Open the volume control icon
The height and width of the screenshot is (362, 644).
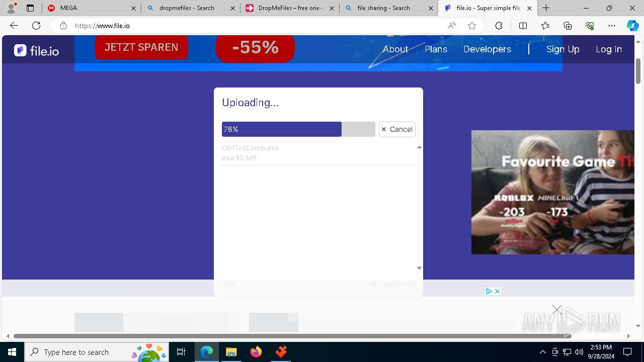tap(579, 352)
